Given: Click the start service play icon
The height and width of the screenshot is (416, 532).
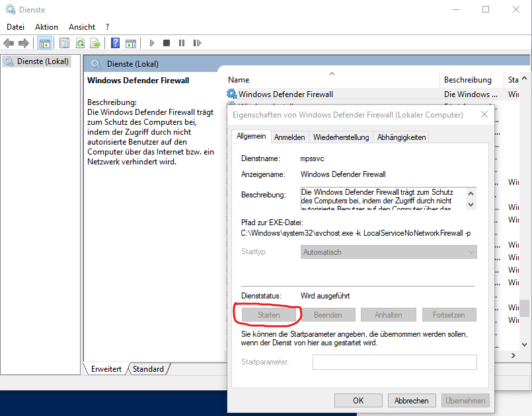Looking at the screenshot, I should [152, 43].
